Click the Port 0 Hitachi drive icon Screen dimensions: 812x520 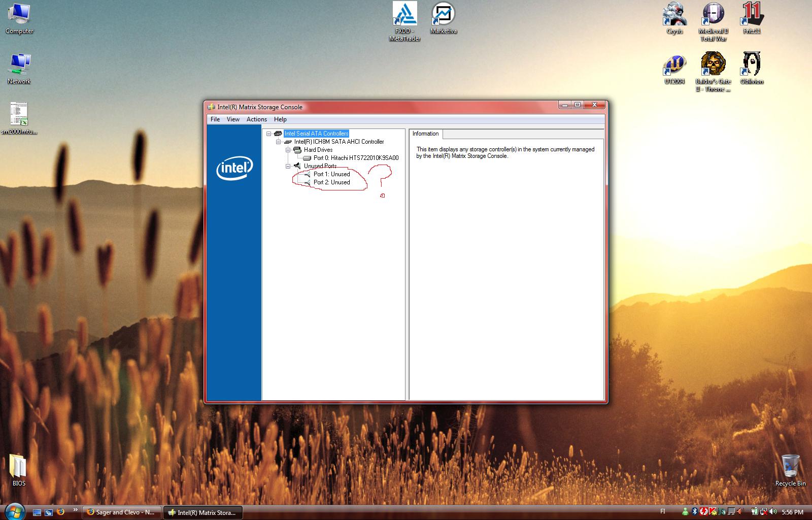pos(307,158)
